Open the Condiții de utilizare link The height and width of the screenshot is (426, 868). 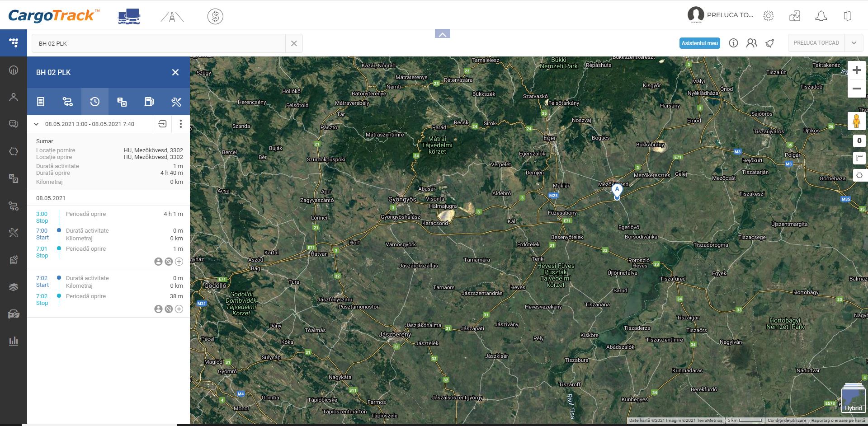point(787,420)
